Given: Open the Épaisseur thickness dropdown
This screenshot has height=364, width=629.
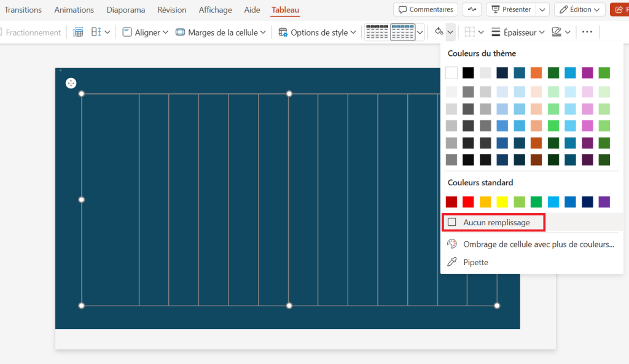Looking at the screenshot, I should 518,32.
